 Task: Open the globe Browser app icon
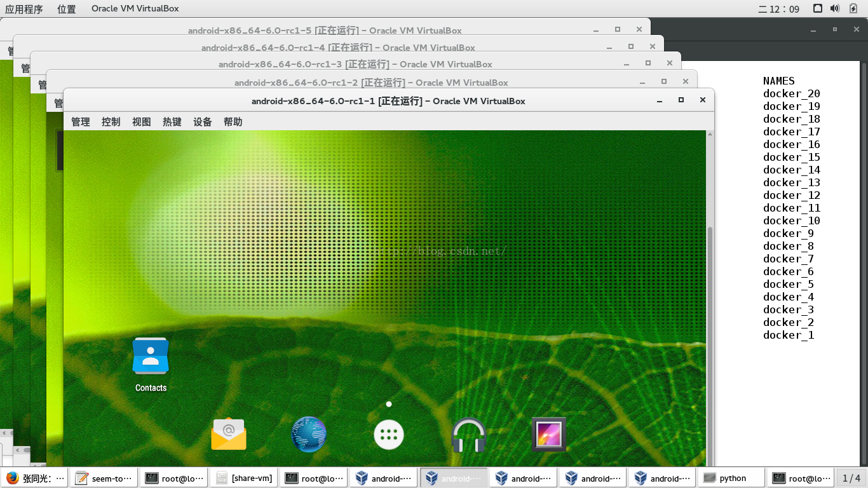(x=309, y=435)
